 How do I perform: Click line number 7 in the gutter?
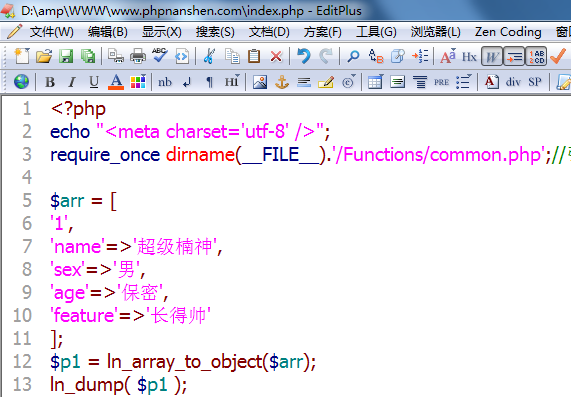click(27, 247)
